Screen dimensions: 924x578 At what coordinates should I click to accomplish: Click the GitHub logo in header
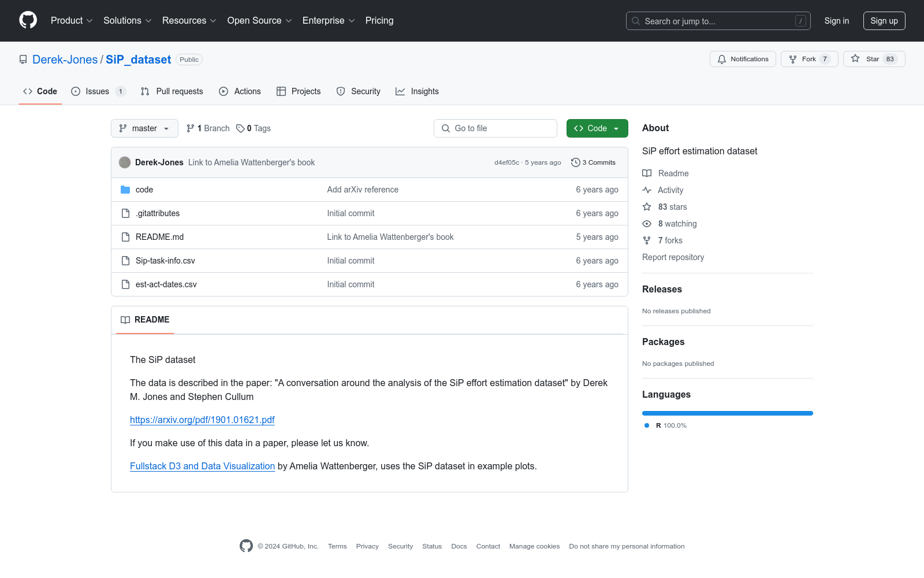click(28, 20)
